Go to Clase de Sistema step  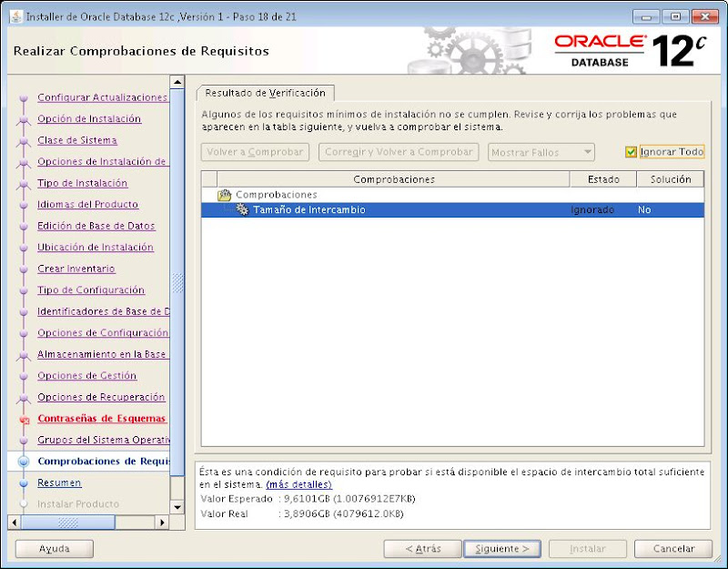(x=77, y=140)
